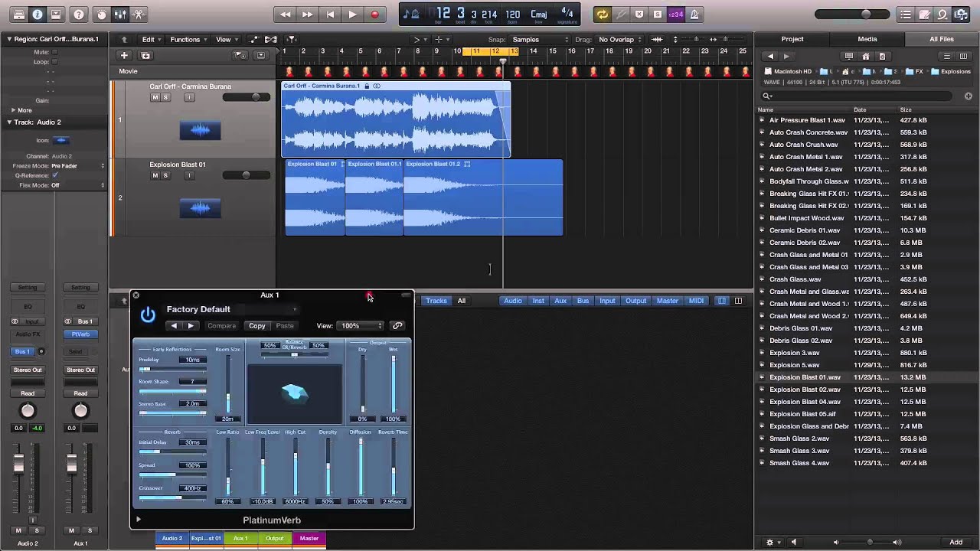The width and height of the screenshot is (980, 551).
Task: Open the Functions menu
Action: point(188,39)
